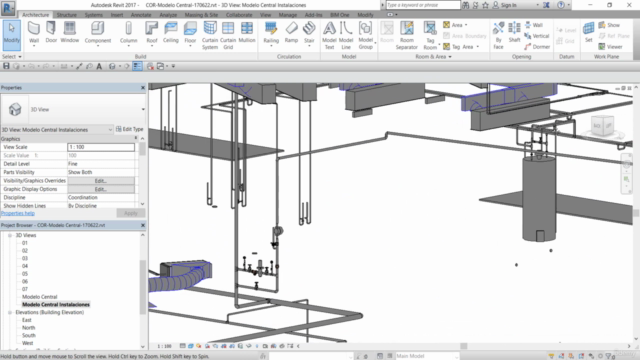Select the Modelo Central 3D view

pyautogui.click(x=40, y=297)
